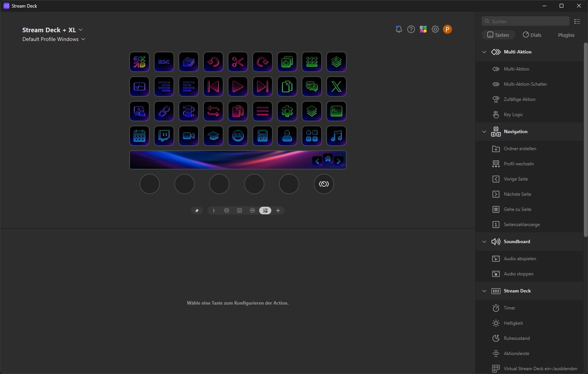588x374 pixels.
Task: Add a new page with the plus button
Action: point(278,211)
